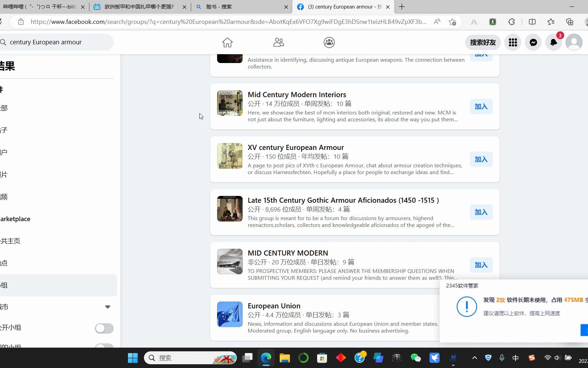Close the 脸书 - 搜索 tab
588x368 pixels.
286,7
